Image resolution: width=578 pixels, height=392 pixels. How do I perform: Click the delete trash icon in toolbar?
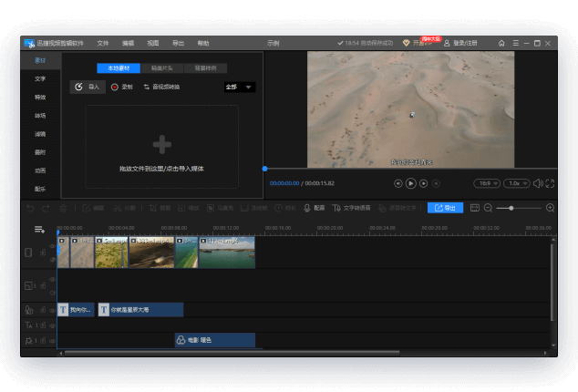(x=64, y=209)
